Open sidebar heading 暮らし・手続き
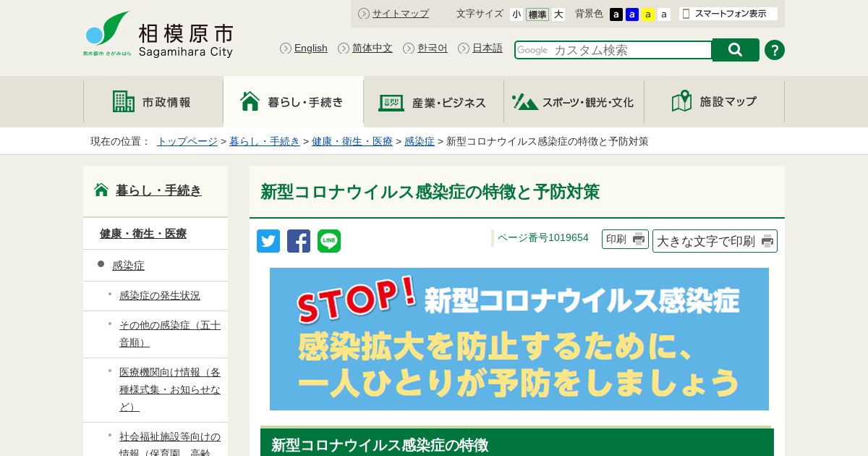The width and height of the screenshot is (868, 456). 158,190
